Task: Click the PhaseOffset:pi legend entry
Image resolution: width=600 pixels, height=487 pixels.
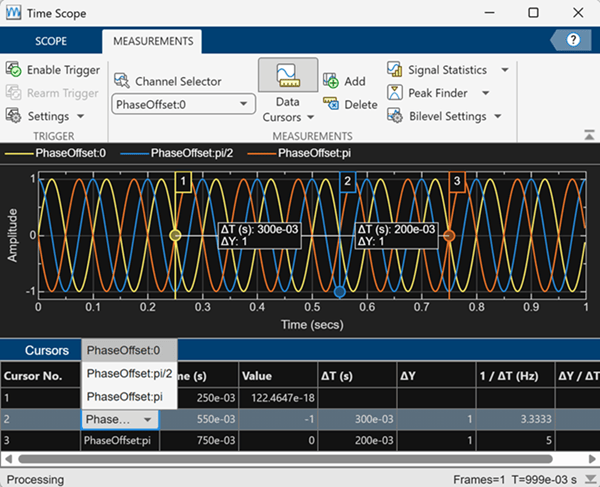Action: tap(299, 153)
